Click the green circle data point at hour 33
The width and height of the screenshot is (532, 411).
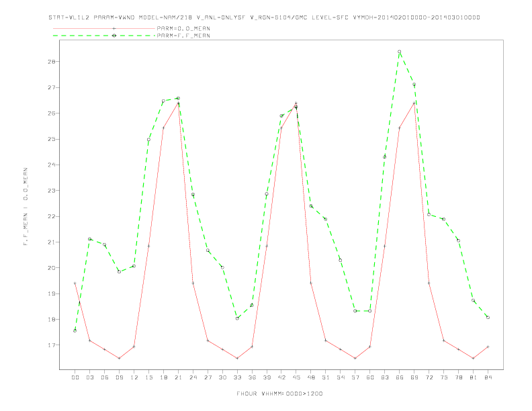(237, 318)
